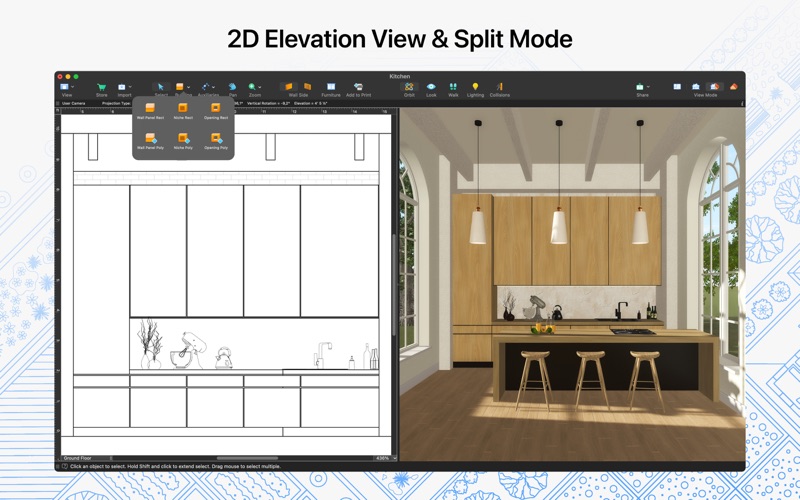Click the kettle in elevation drawing
This screenshot has width=800, height=500.
coord(223,358)
